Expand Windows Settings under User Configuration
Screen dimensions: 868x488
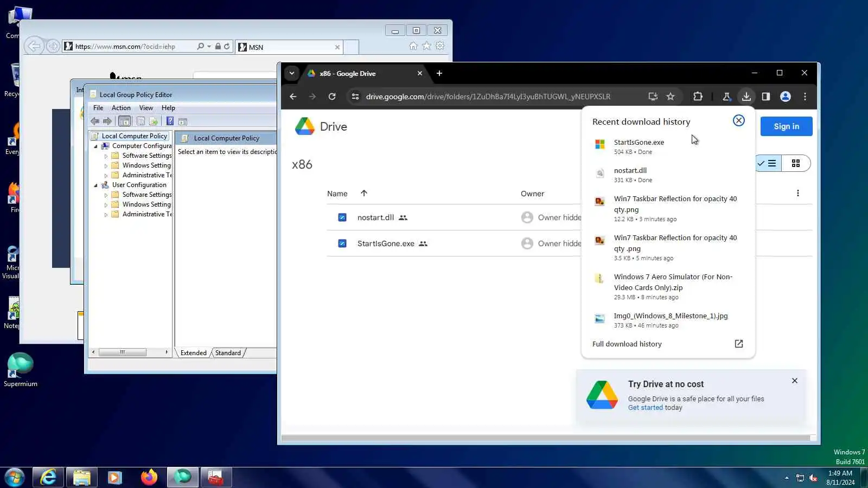pos(106,205)
